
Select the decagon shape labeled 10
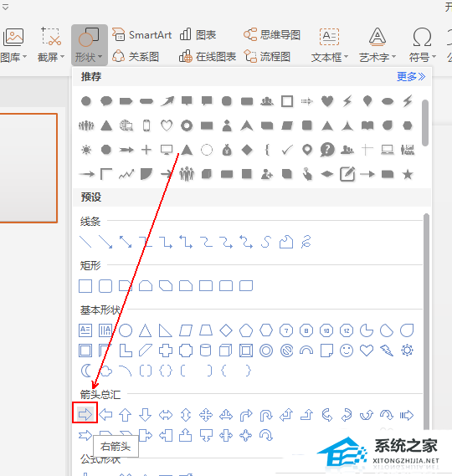pos(326,330)
